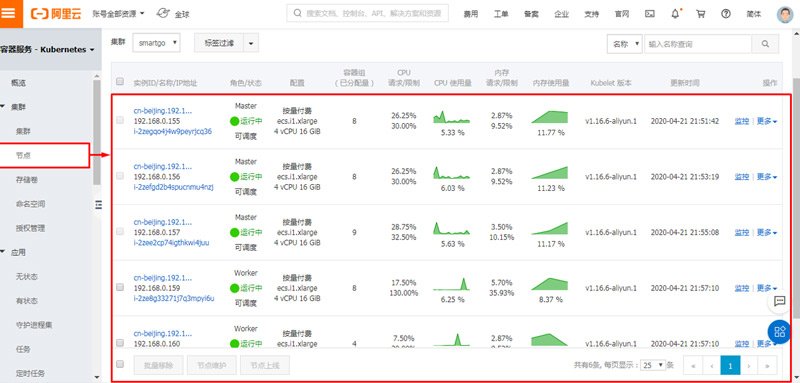Click the blue grid floating button
Viewport: 800px width, 383px height.
pyautogui.click(x=779, y=332)
